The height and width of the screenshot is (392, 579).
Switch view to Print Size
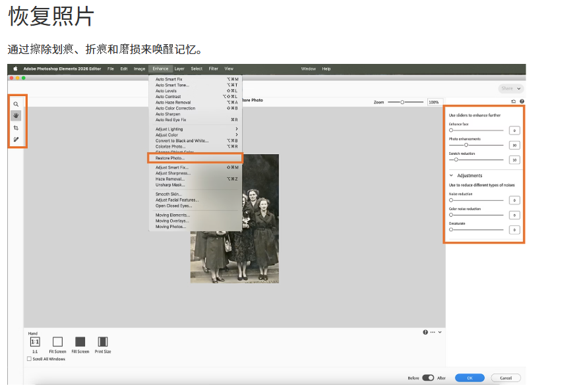pyautogui.click(x=103, y=342)
